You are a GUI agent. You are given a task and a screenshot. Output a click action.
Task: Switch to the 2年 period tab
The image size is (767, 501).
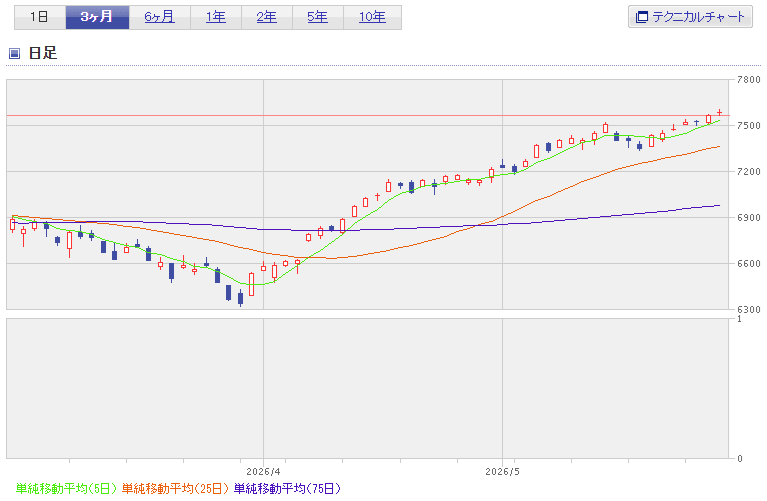pyautogui.click(x=267, y=17)
